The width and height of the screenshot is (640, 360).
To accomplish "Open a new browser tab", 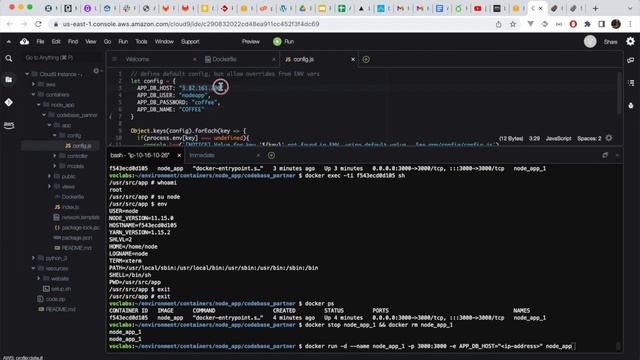I will [x=596, y=8].
